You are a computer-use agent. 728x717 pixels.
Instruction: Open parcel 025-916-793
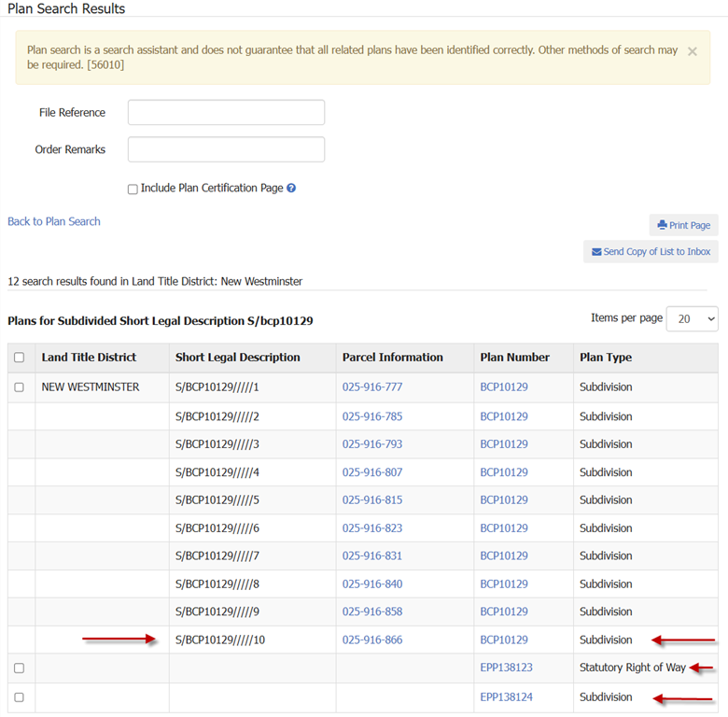(372, 444)
